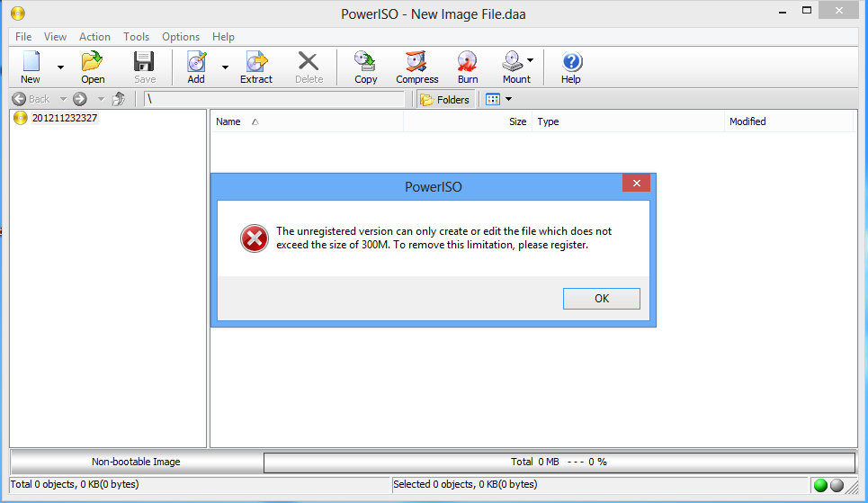Click the New image toolbar icon
868x503 pixels.
[x=31, y=67]
